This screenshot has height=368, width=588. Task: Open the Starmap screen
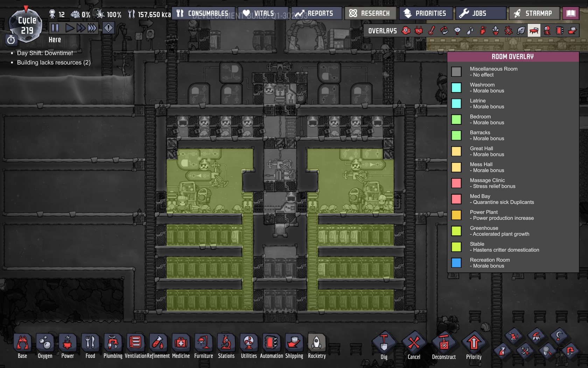534,13
